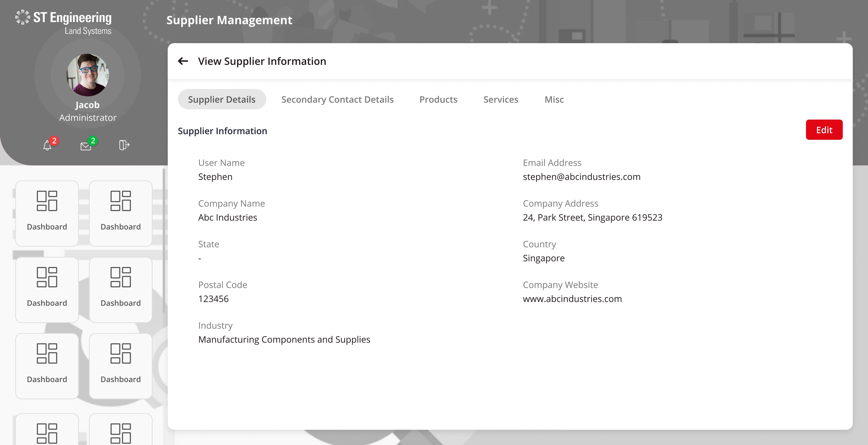Image resolution: width=868 pixels, height=445 pixels.
Task: Open the Misc tab
Action: click(554, 100)
